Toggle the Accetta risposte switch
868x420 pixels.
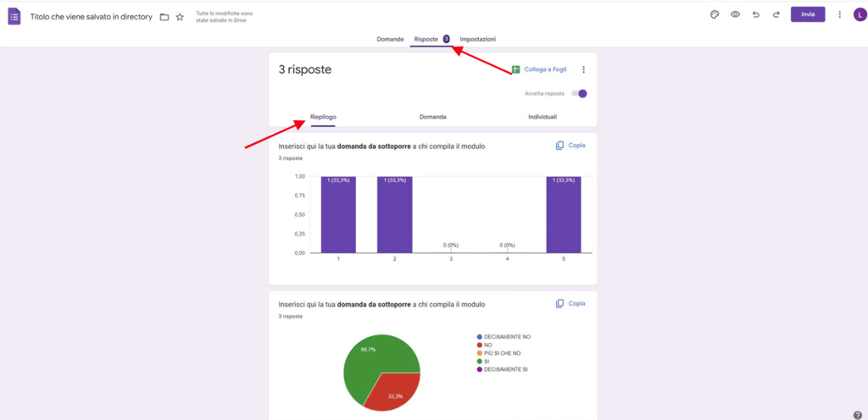(x=580, y=93)
